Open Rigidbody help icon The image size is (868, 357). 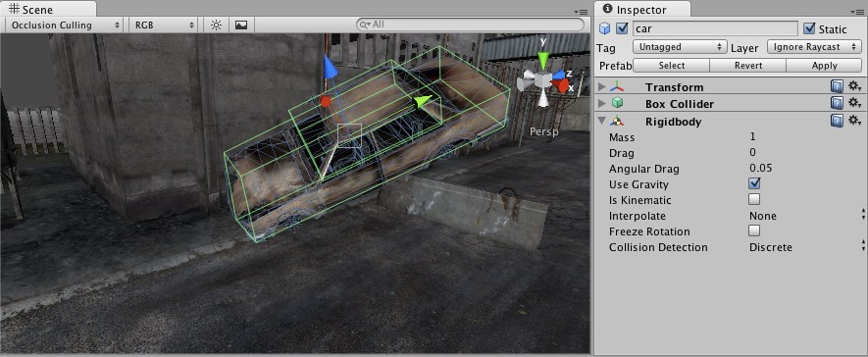click(x=837, y=121)
